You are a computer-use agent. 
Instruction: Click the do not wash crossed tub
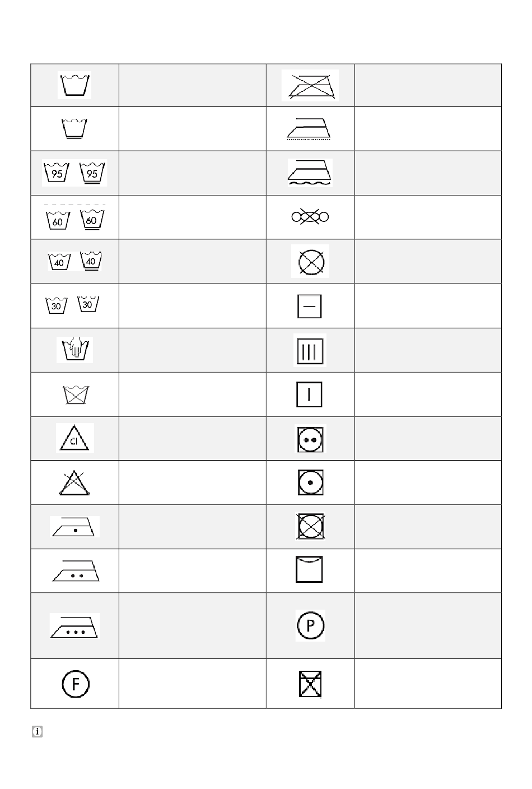click(x=74, y=395)
